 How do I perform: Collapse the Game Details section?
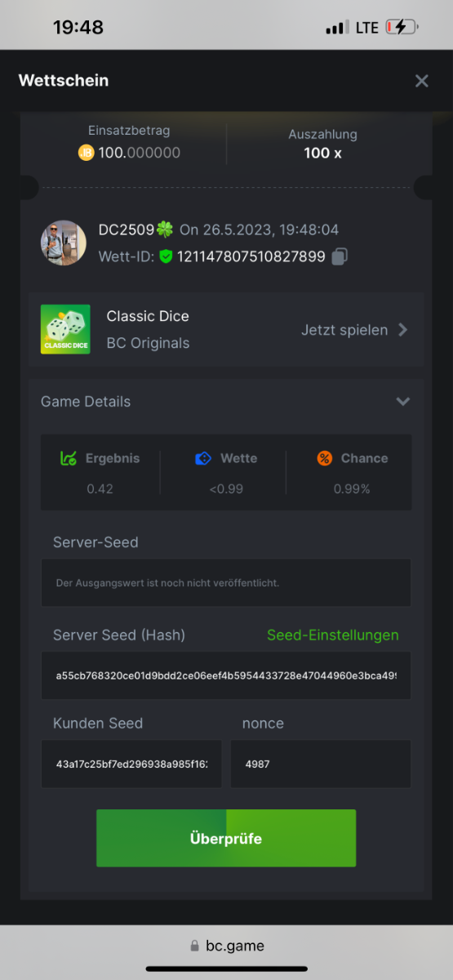pos(402,401)
